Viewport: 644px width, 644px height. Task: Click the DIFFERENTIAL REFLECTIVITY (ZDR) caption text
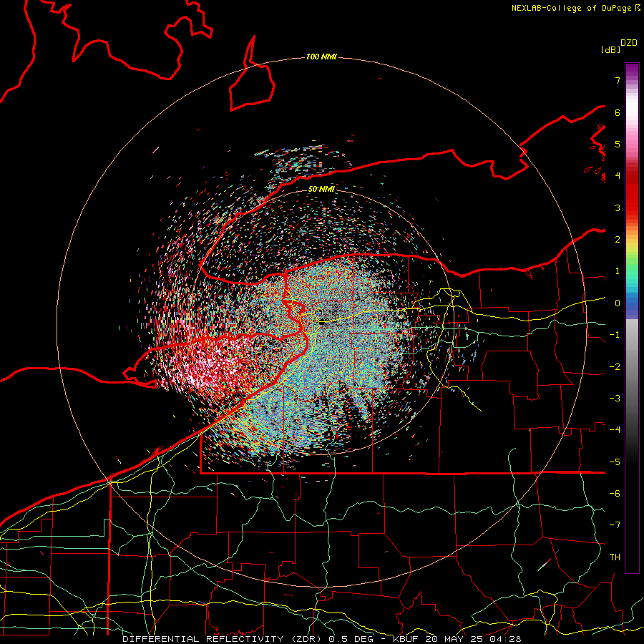pyautogui.click(x=224, y=639)
